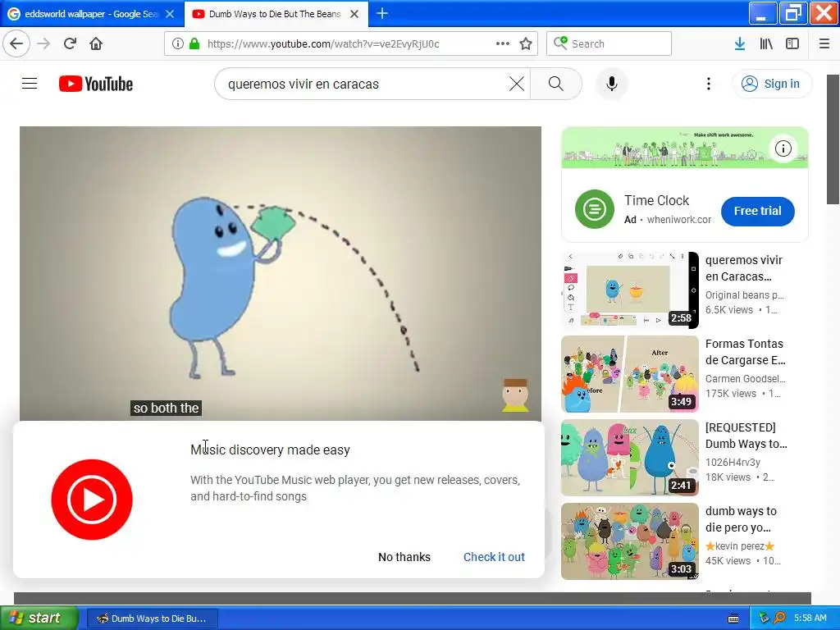Click the green padlock security icon

click(x=194, y=44)
